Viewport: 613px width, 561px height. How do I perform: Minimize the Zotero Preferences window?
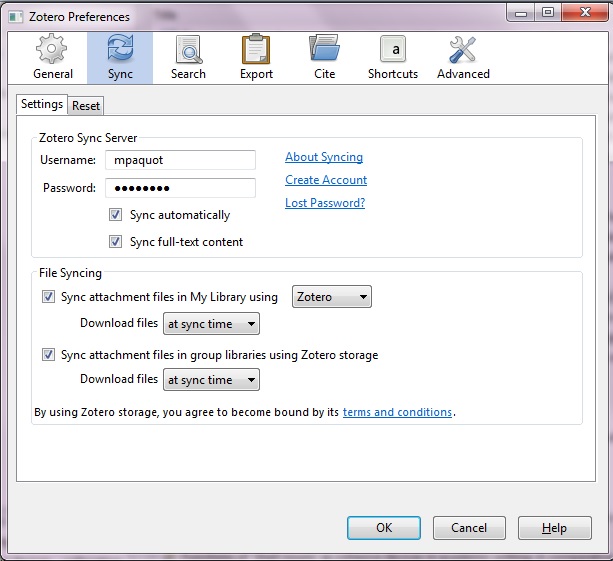coord(521,13)
